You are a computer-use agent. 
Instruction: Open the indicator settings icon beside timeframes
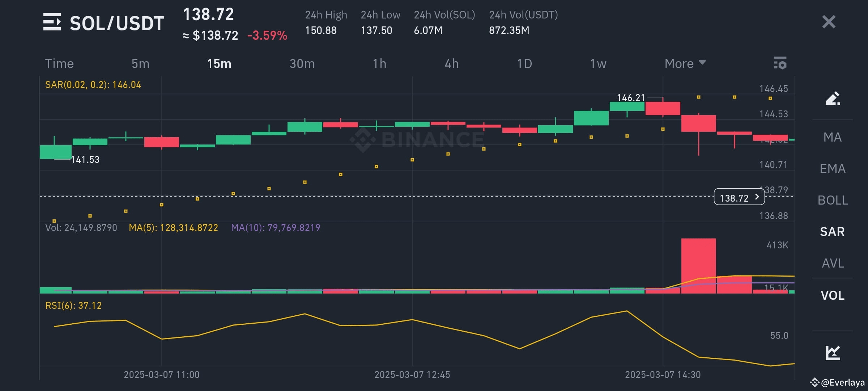[780, 63]
